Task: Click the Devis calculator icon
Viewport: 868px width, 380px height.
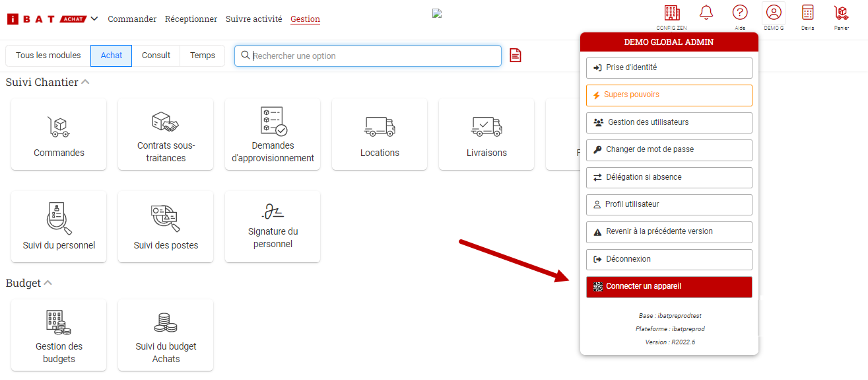Action: 807,13
